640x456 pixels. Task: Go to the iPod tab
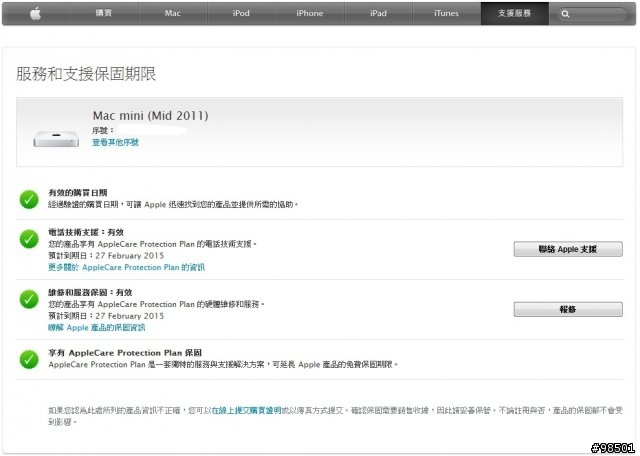(x=241, y=13)
